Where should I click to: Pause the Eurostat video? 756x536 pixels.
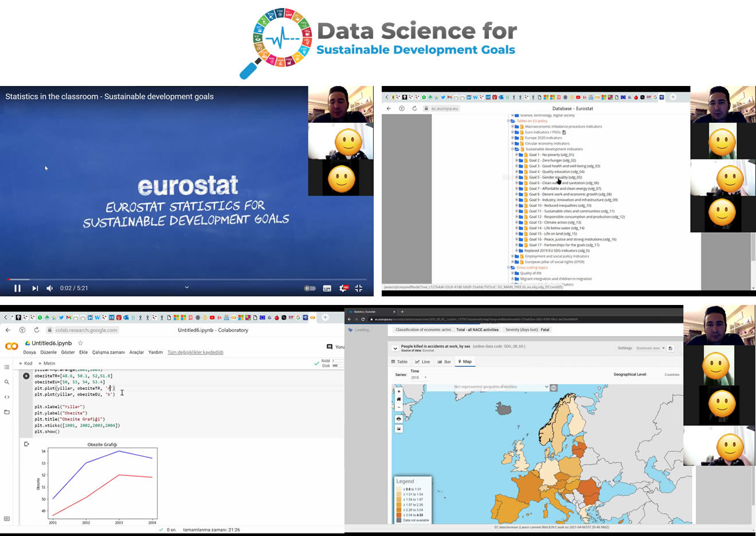point(17,288)
